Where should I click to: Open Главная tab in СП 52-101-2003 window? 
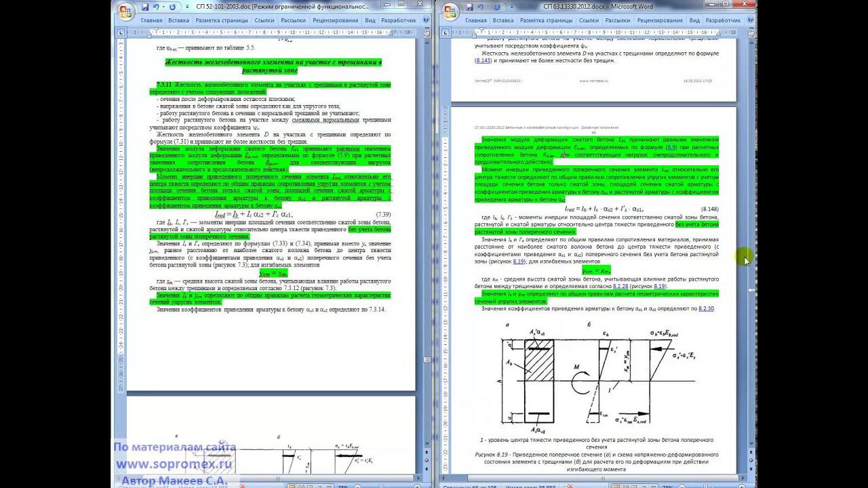(151, 20)
